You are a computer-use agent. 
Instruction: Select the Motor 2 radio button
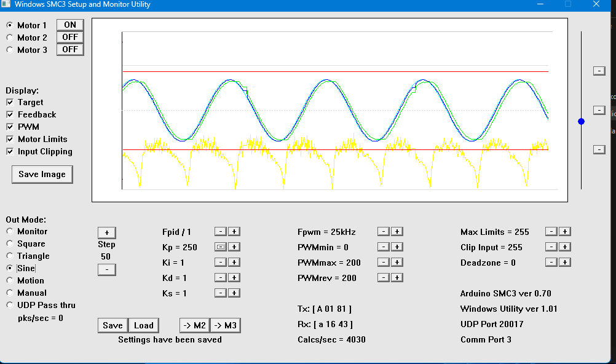click(x=10, y=38)
